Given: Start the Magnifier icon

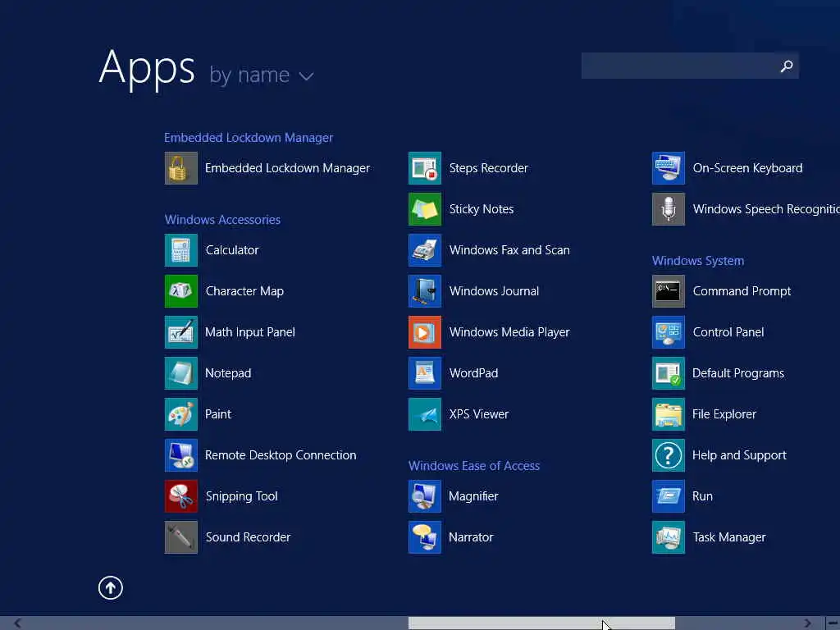Looking at the screenshot, I should tap(425, 496).
